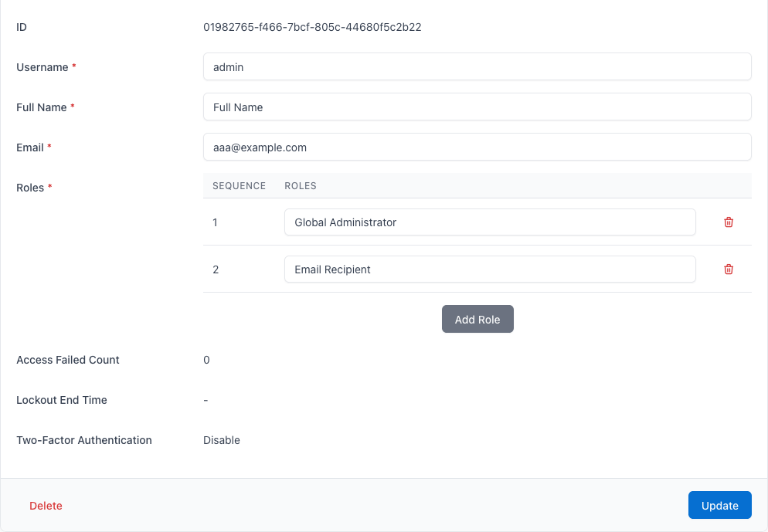Click the Full Name input field

476,107
